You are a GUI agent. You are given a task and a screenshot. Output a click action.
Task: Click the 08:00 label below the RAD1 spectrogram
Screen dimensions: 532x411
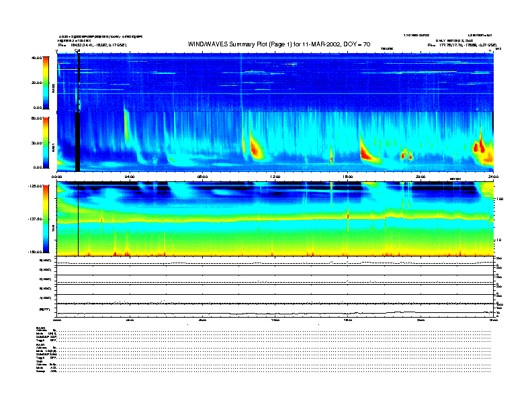[x=202, y=177]
